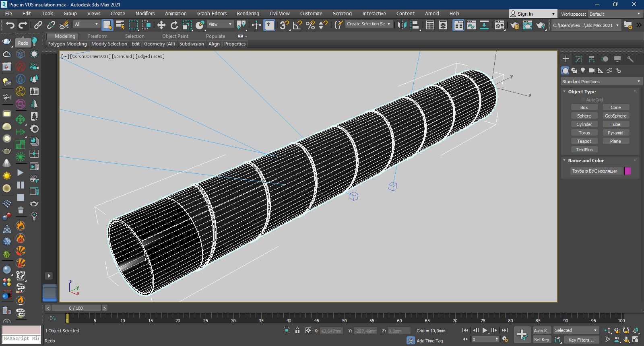Screen dimensions: 644x346
Task: Open the Graph Editors menu
Action: tap(212, 14)
